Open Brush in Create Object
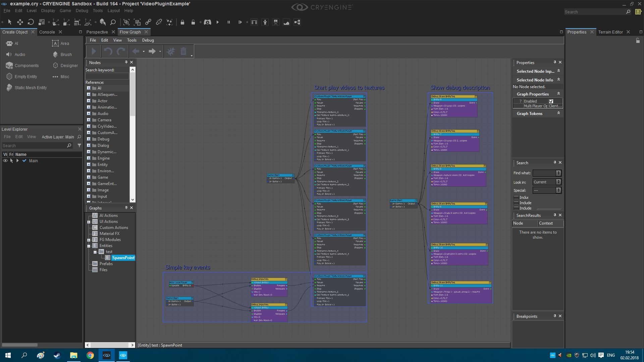644x362 pixels. pyautogui.click(x=62, y=55)
